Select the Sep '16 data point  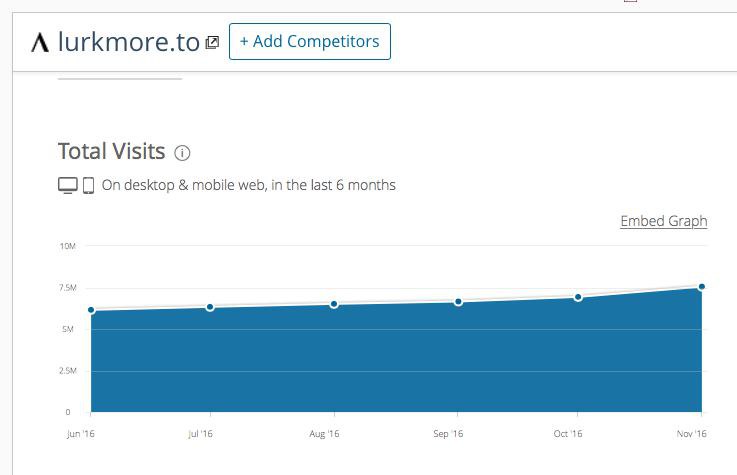point(458,302)
